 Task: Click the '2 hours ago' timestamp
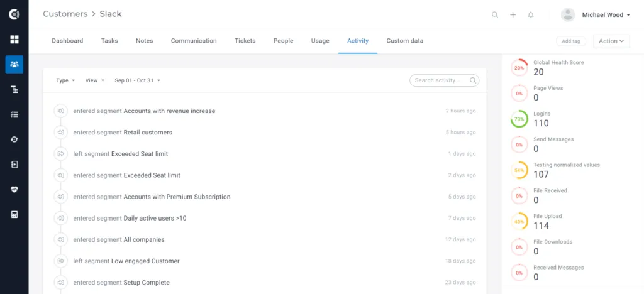pos(461,111)
